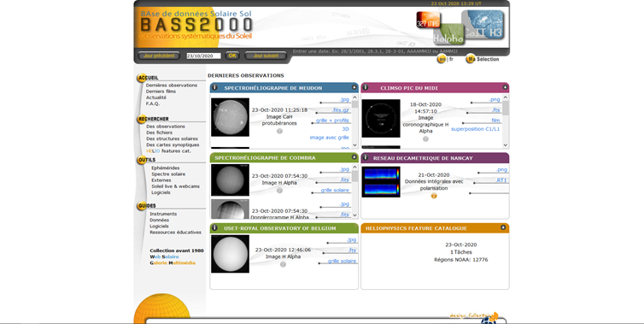Viewport: 644px width, 324px height.
Task: Open the GUIDES menu section
Action: click(x=147, y=205)
